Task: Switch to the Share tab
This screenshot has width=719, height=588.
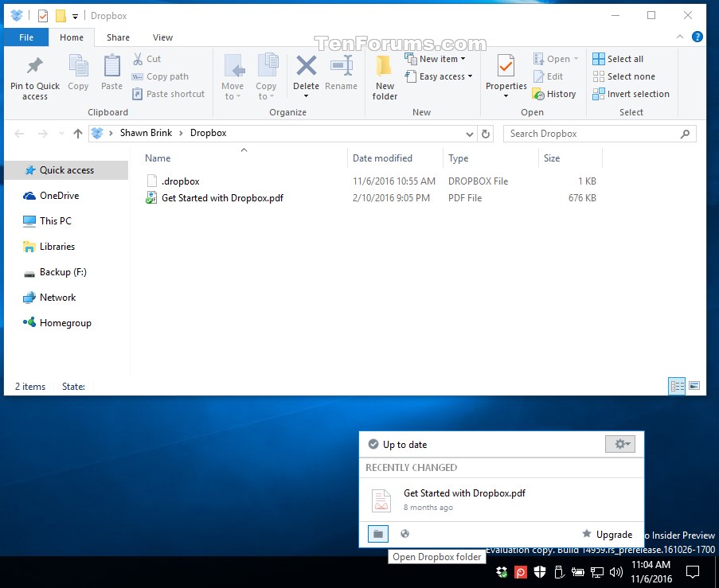Action: [x=118, y=37]
